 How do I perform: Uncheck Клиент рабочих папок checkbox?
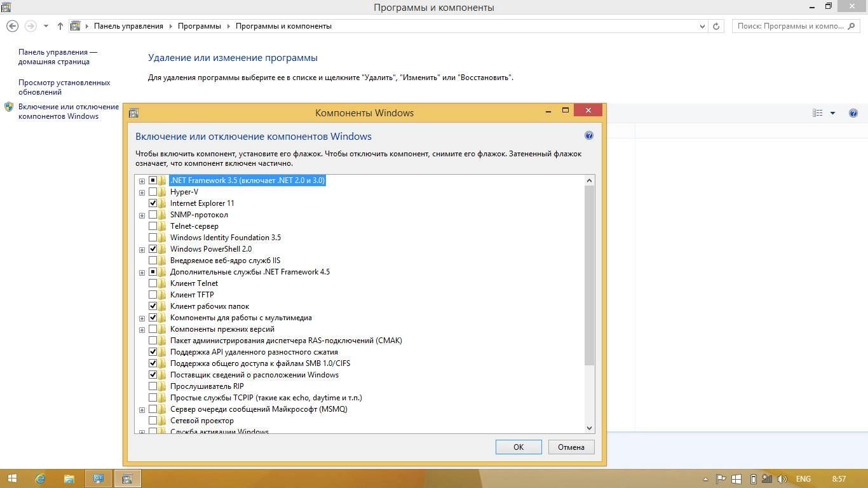(153, 306)
